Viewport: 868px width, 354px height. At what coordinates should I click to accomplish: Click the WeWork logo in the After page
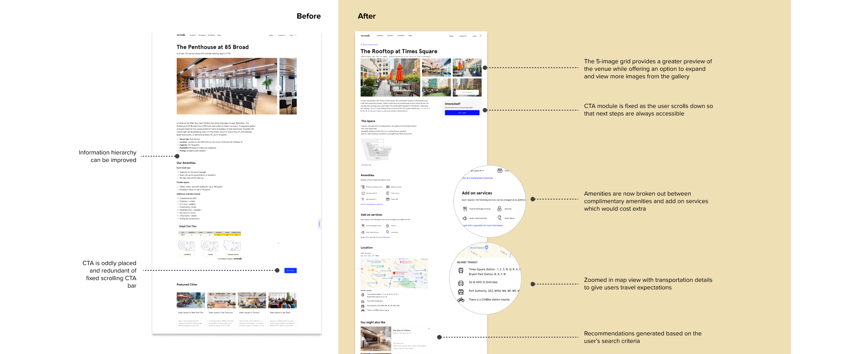click(x=365, y=35)
